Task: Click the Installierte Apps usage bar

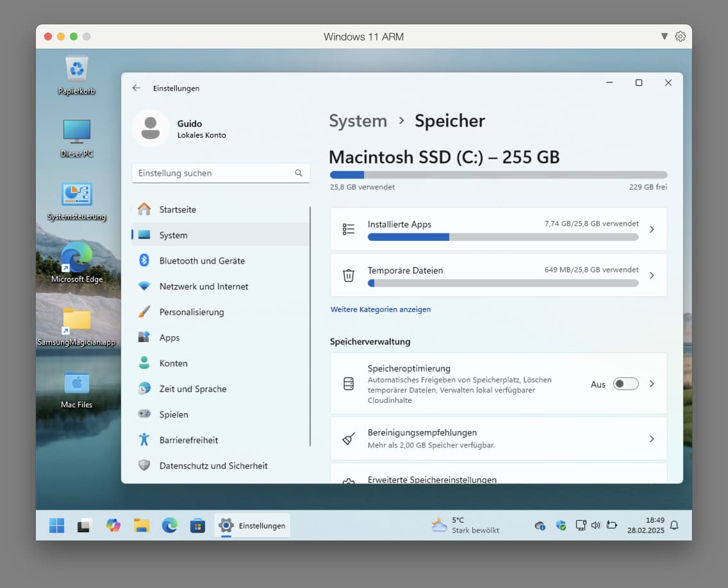Action: pos(503,237)
